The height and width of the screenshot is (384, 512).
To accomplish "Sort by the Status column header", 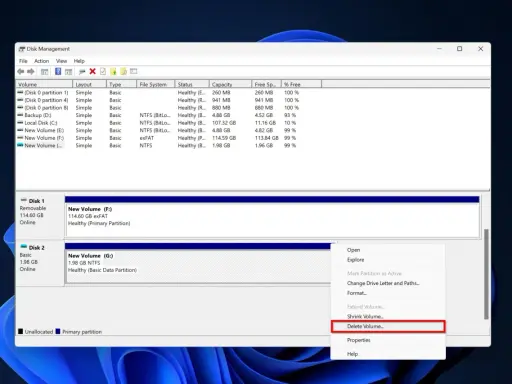I will coord(192,84).
